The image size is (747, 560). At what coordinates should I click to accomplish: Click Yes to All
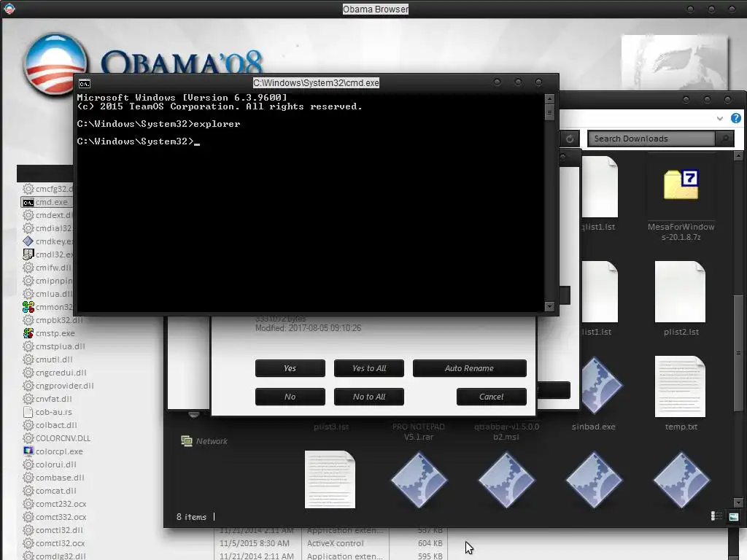369,368
